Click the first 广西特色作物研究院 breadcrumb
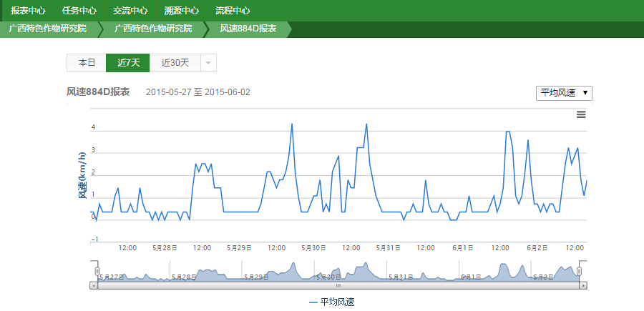This screenshot has height=311, width=644. [x=47, y=29]
